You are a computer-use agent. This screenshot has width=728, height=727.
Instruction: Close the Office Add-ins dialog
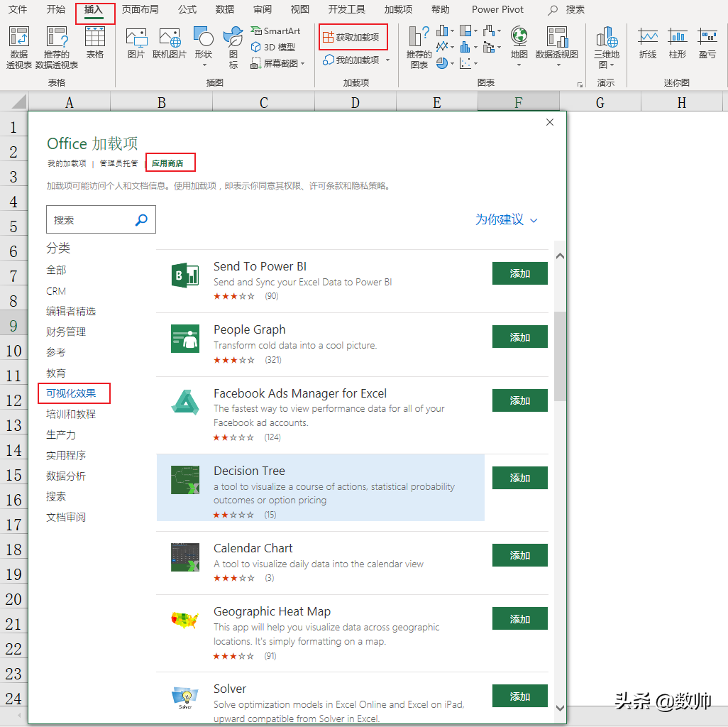[x=550, y=122]
